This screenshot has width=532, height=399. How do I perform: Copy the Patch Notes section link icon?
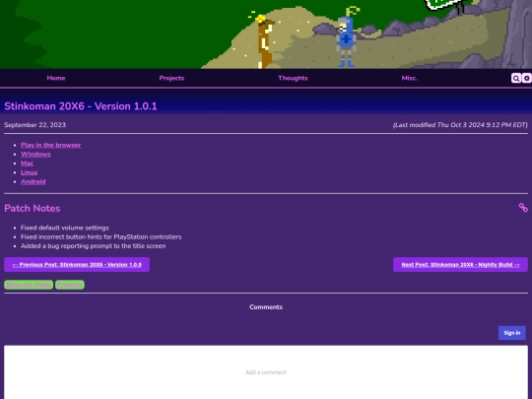[x=523, y=208]
